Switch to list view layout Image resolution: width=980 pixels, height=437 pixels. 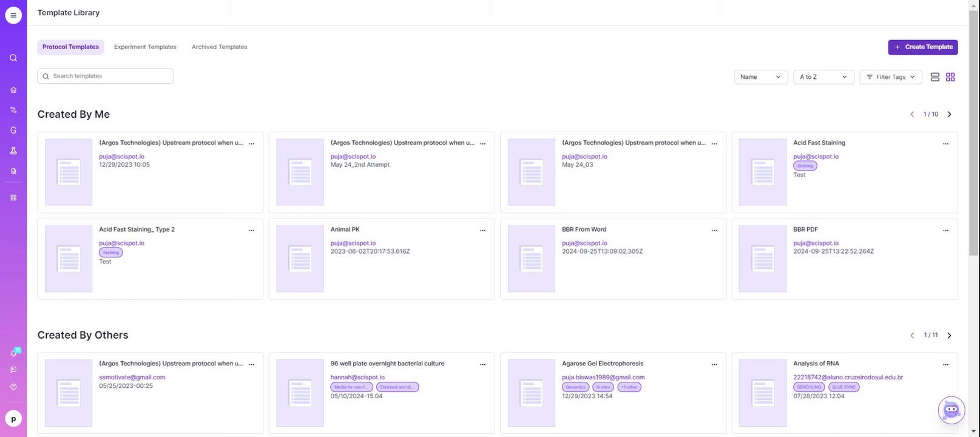934,77
